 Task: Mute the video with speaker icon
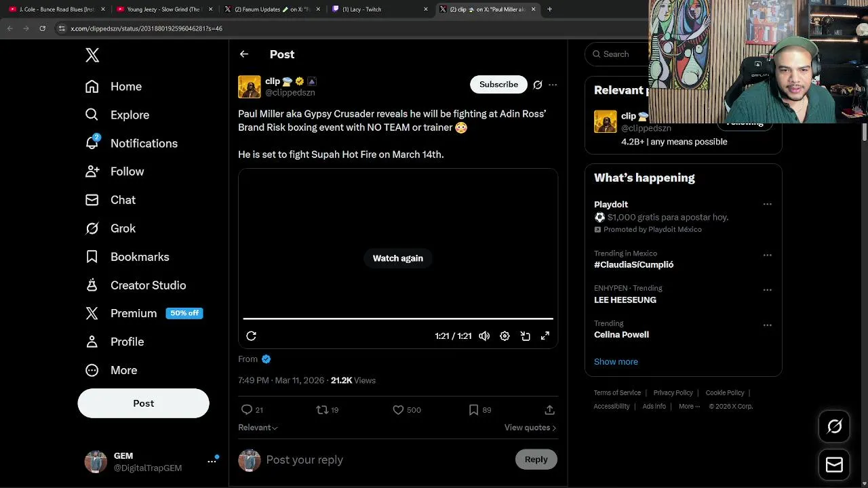[x=484, y=336]
